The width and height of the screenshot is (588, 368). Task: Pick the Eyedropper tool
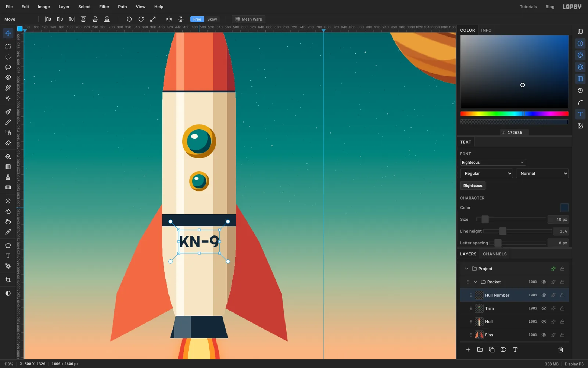pos(8,232)
